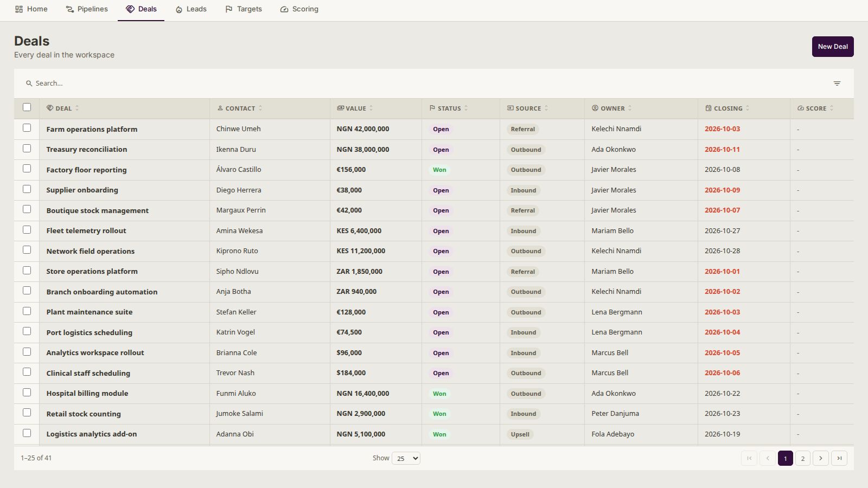
Task: Sort by Closing column arrows
Action: click(748, 108)
